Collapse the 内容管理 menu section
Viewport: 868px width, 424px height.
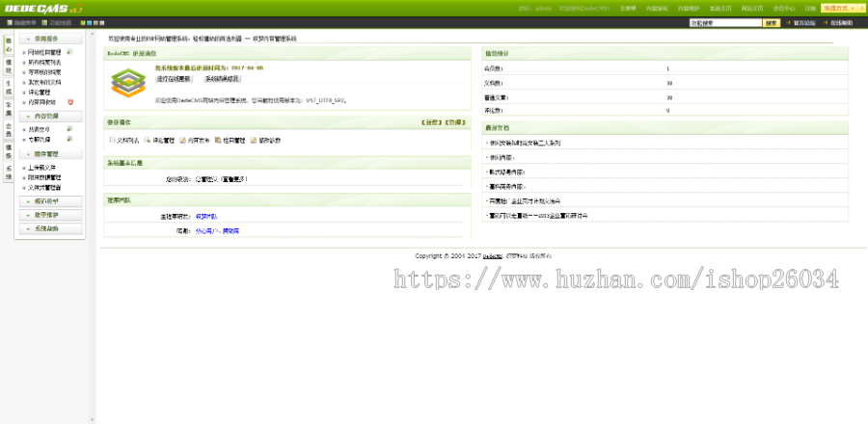(51, 116)
